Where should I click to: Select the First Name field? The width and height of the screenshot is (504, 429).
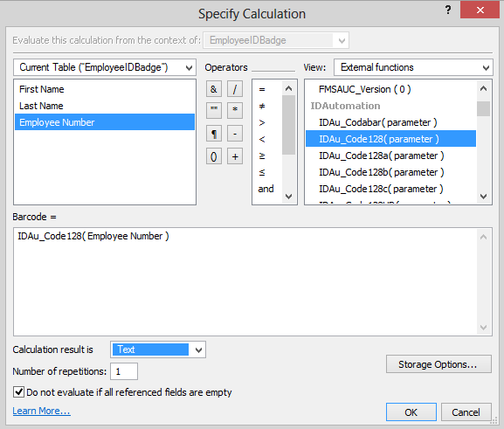[105, 89]
